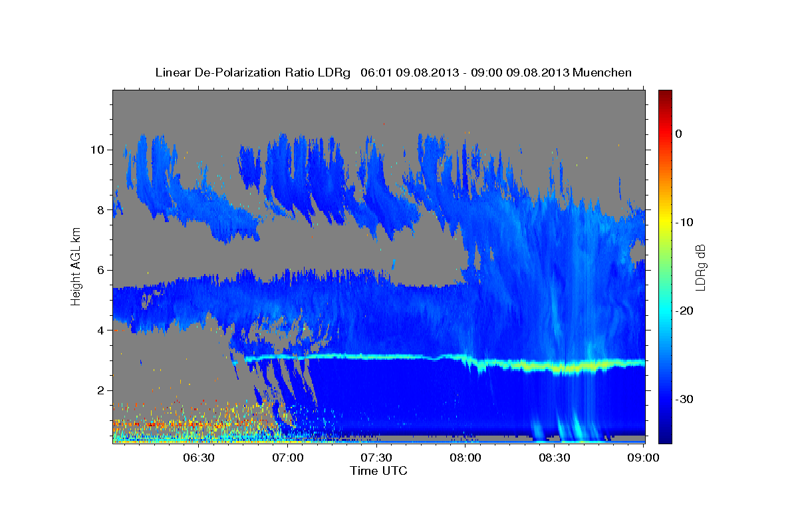Click the height label 4
The width and height of the screenshot is (798, 532).
click(x=101, y=330)
